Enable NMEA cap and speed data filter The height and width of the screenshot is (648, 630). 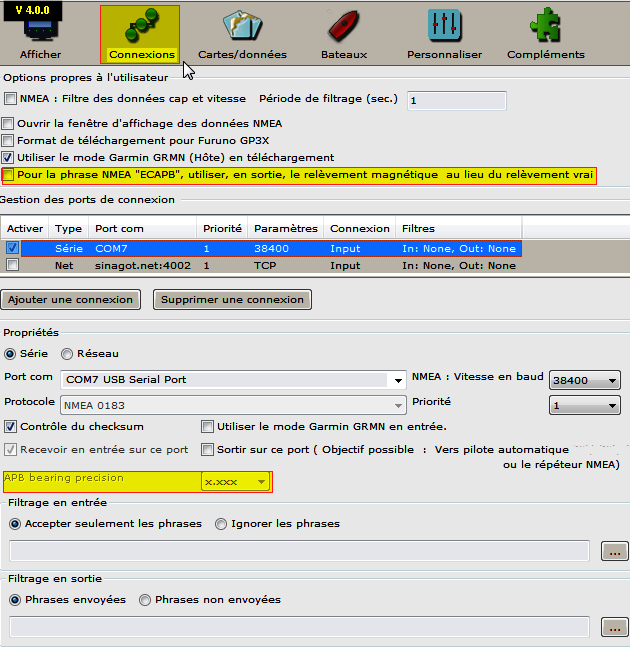pyautogui.click(x=11, y=99)
